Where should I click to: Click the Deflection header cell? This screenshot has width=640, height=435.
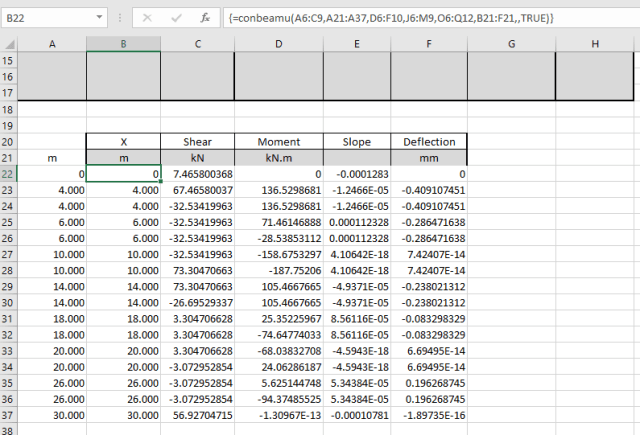tap(428, 142)
